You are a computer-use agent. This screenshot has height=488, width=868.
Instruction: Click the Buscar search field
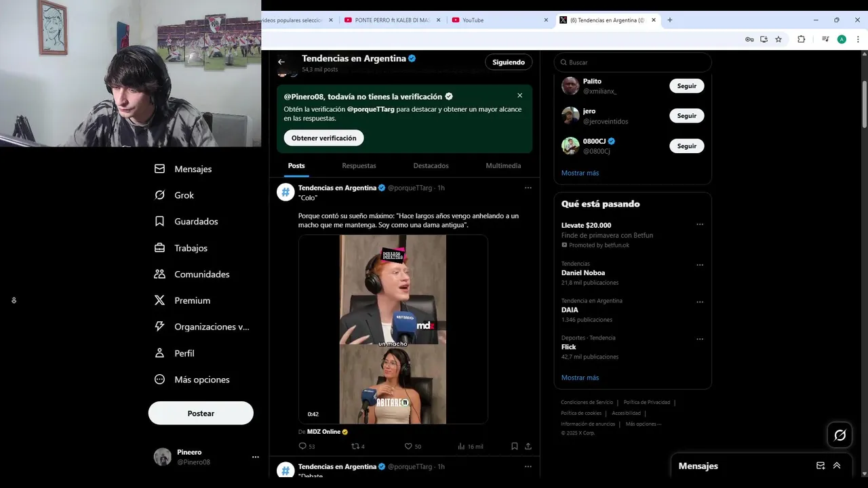pos(633,62)
